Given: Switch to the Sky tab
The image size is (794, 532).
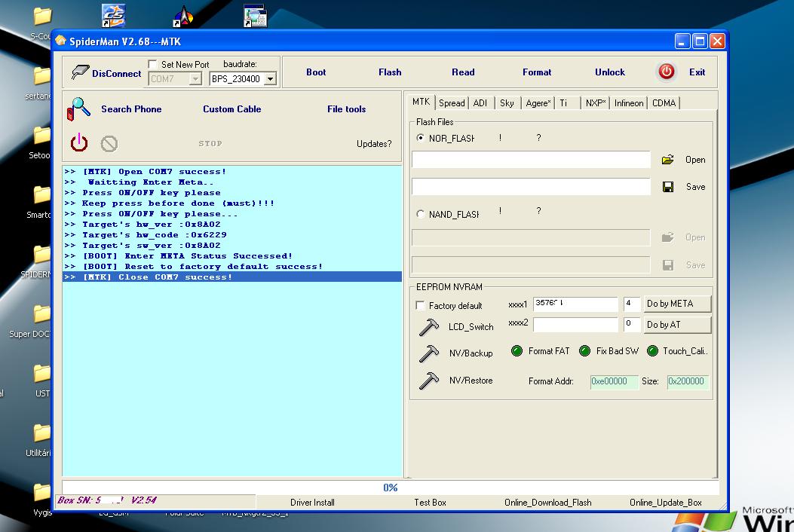Looking at the screenshot, I should click(507, 103).
